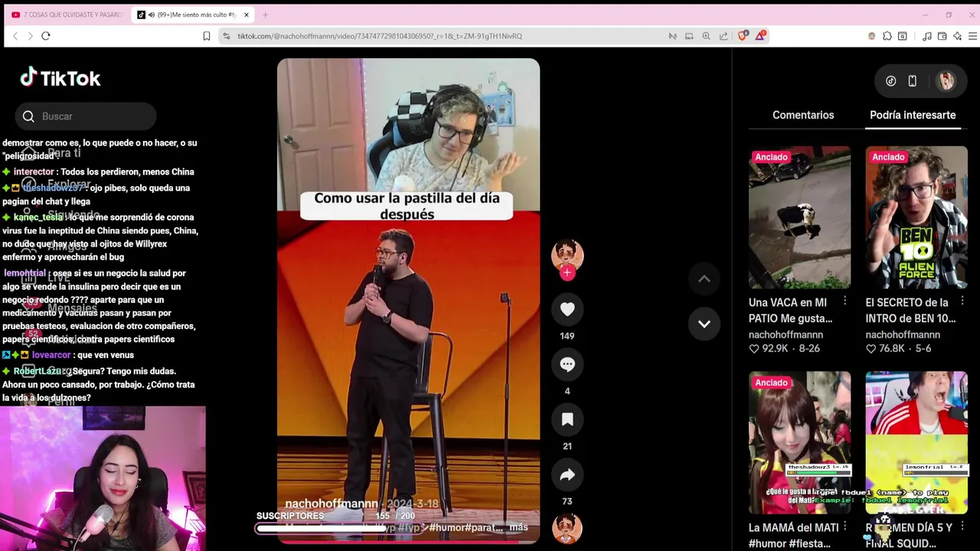Viewport: 980px width, 551px height.
Task: Click the 76.8K likes count
Action: pyautogui.click(x=891, y=348)
